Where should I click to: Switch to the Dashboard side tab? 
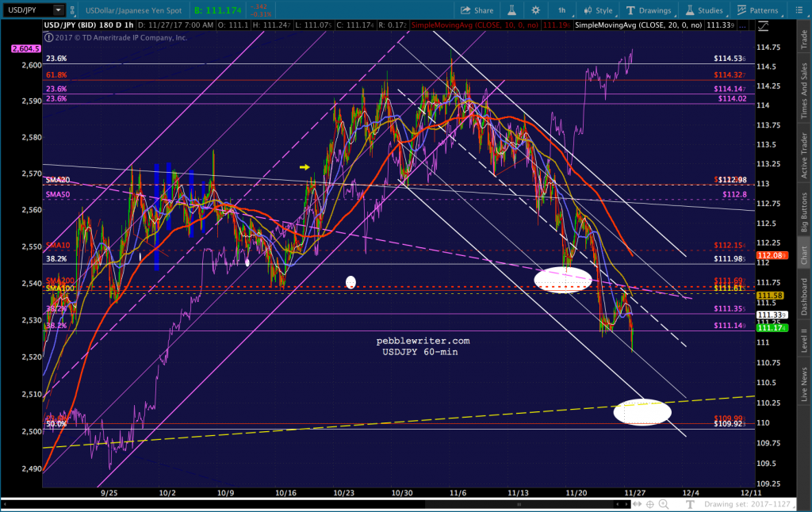[x=804, y=296]
